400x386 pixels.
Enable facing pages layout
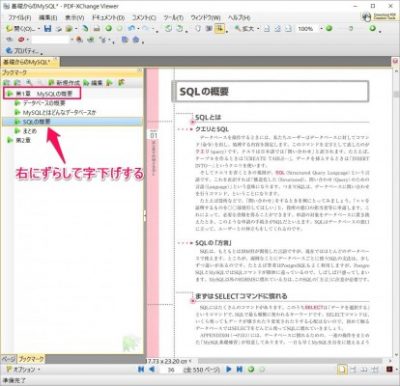point(364,369)
